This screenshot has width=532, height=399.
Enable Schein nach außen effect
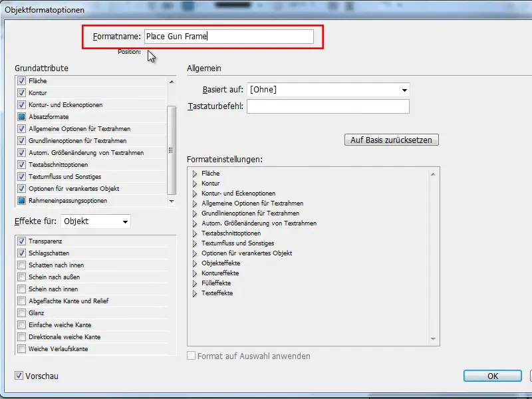coord(22,277)
